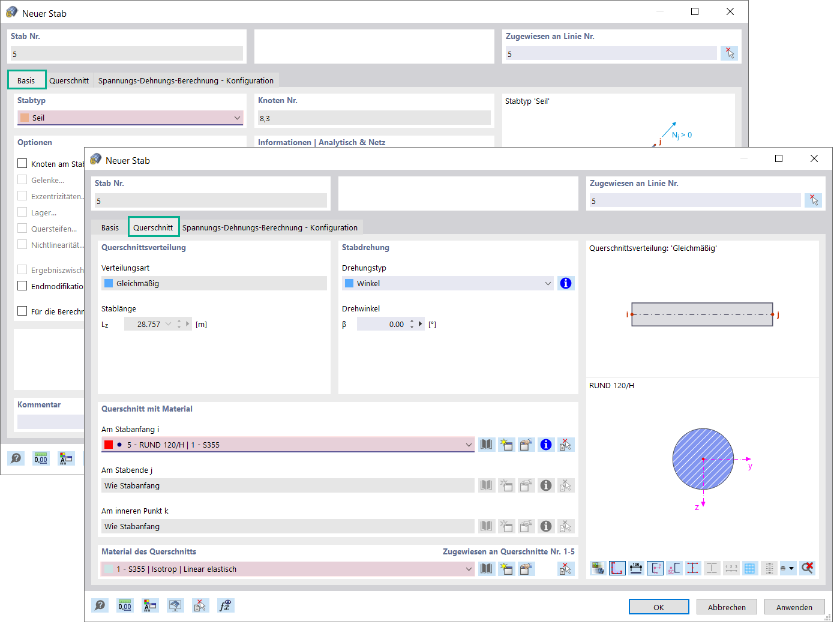Open help in front window footer
The height and width of the screenshot is (630, 840).
[100, 606]
